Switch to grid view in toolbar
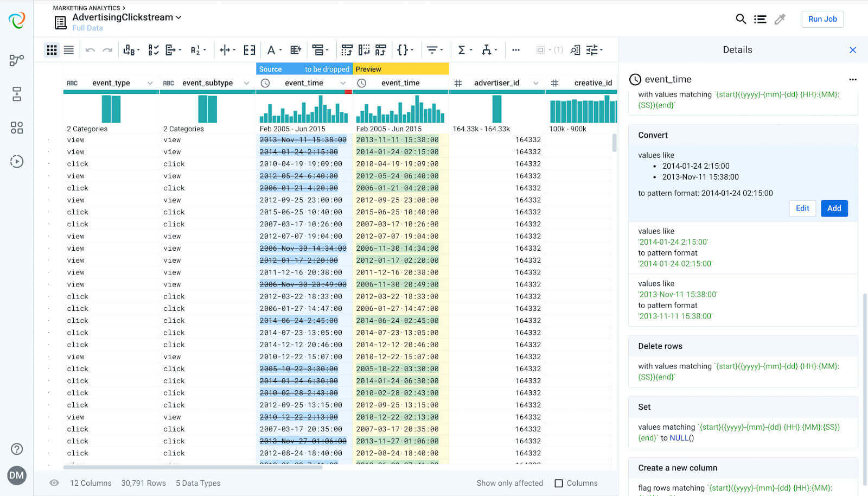Image resolution: width=868 pixels, height=496 pixels. pos(52,50)
